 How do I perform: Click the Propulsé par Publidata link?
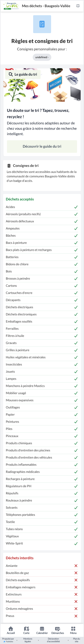[8, 640]
